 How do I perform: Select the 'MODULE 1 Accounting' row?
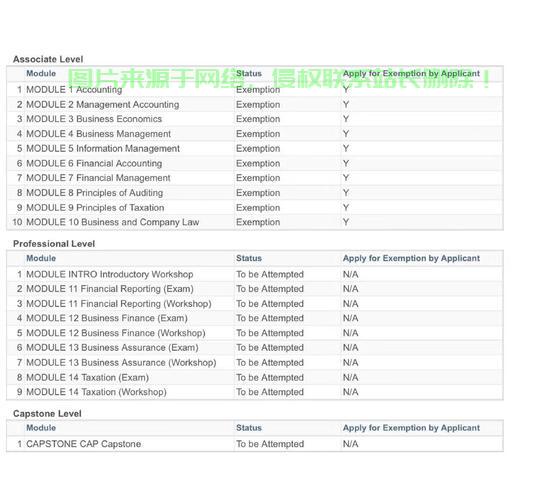point(255,90)
